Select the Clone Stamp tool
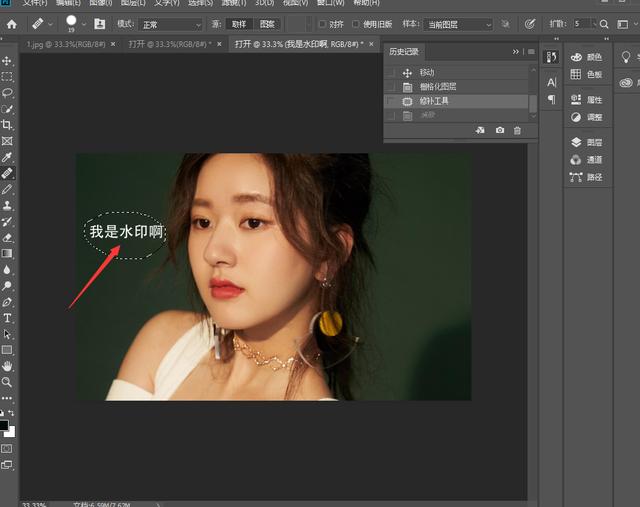This screenshot has height=507, width=640. [7, 205]
